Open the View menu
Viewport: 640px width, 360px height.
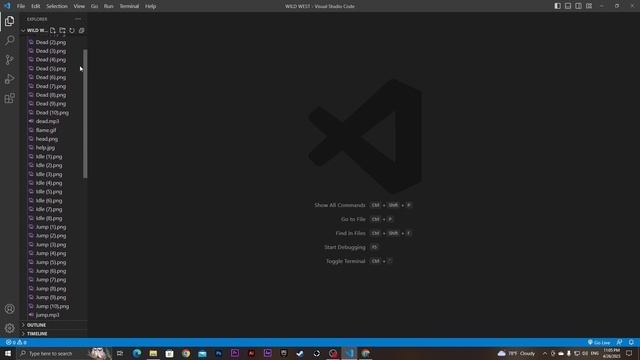[x=79, y=6]
